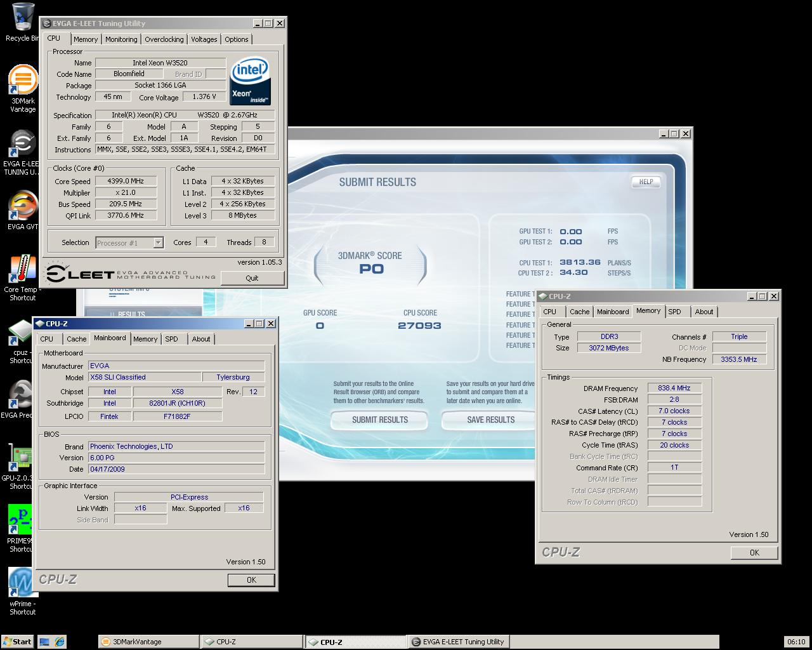Open wPrime shortcut icon
This screenshot has height=650, width=812.
coord(22,592)
